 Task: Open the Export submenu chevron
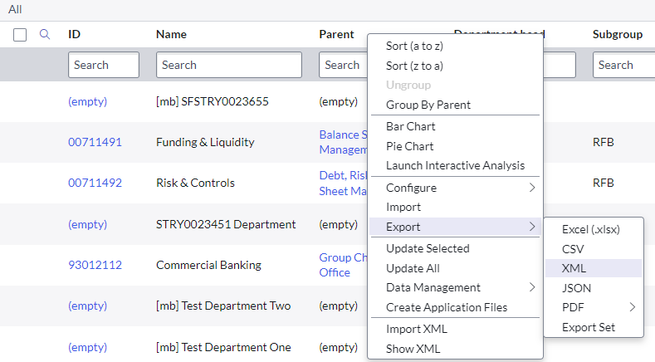click(x=532, y=227)
